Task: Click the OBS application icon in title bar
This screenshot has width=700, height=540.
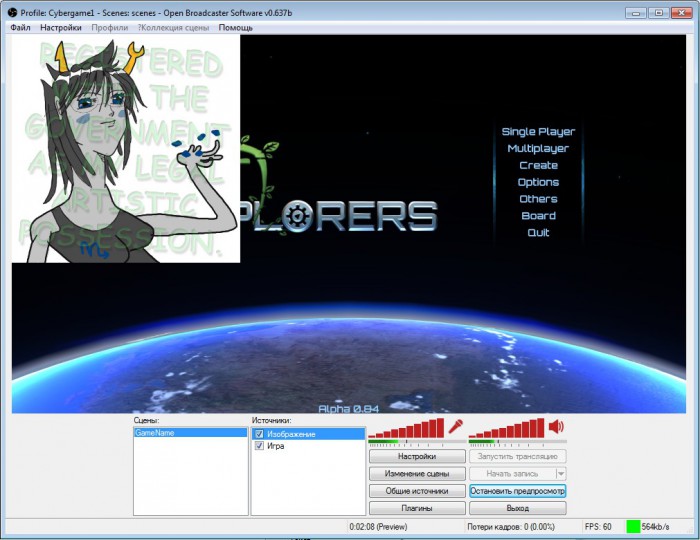Action: click(x=12, y=12)
